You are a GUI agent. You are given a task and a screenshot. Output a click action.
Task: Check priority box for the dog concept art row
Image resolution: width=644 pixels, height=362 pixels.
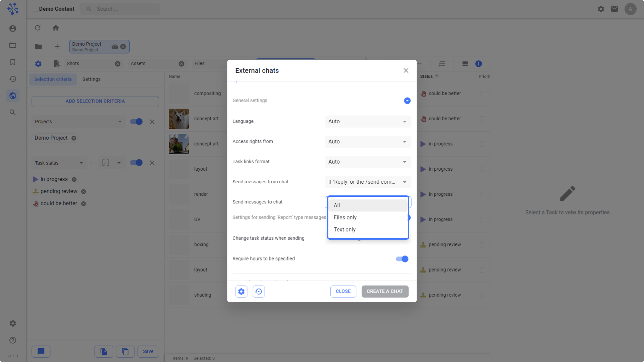pos(482,119)
